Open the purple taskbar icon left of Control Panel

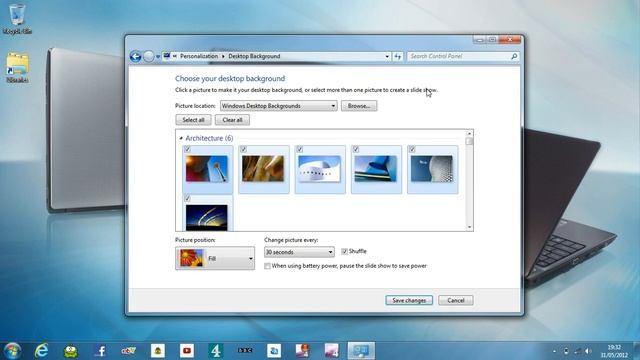tap(332, 351)
